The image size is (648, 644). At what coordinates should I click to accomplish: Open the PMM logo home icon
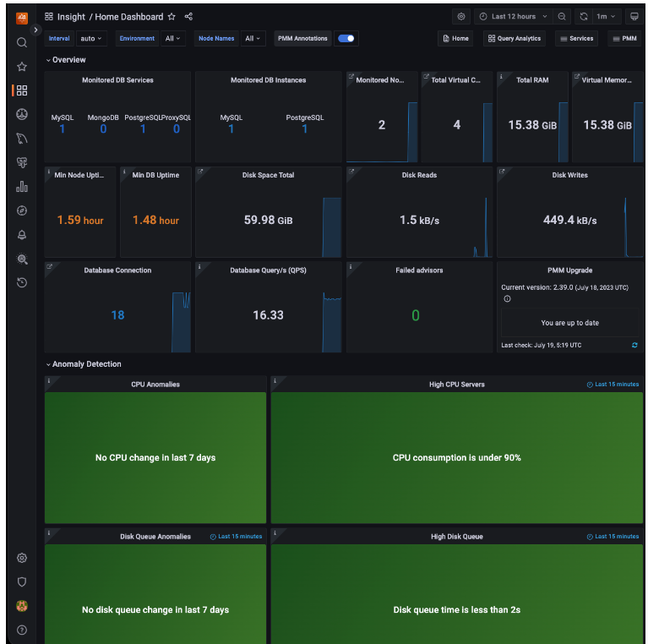[21, 18]
